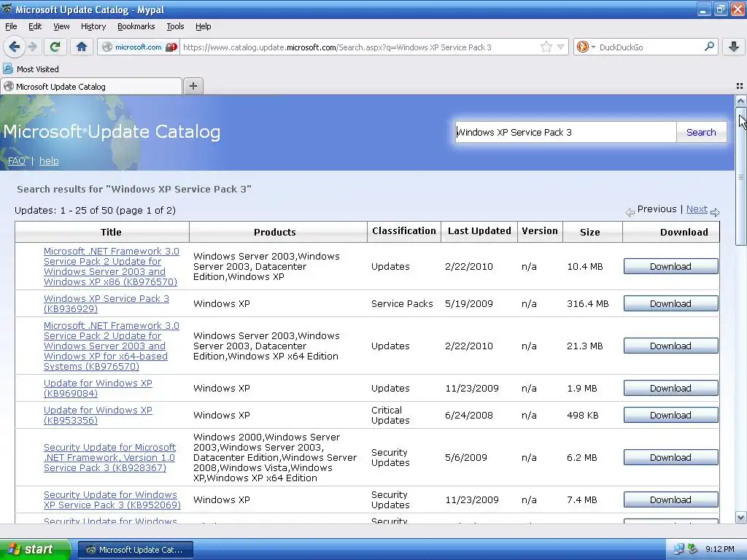Click the Previous page arrow icon
Viewport: 747px width, 560px height.
tap(630, 212)
